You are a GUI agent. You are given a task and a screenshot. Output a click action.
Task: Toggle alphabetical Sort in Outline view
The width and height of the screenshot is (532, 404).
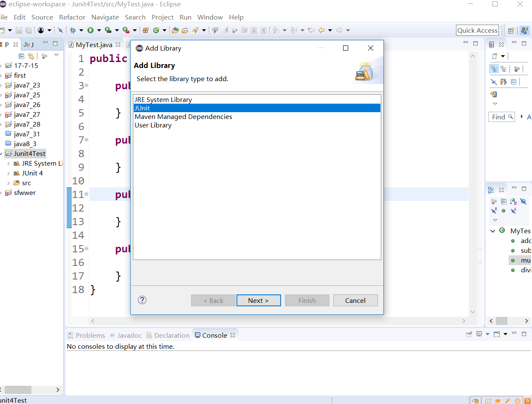[513, 201]
